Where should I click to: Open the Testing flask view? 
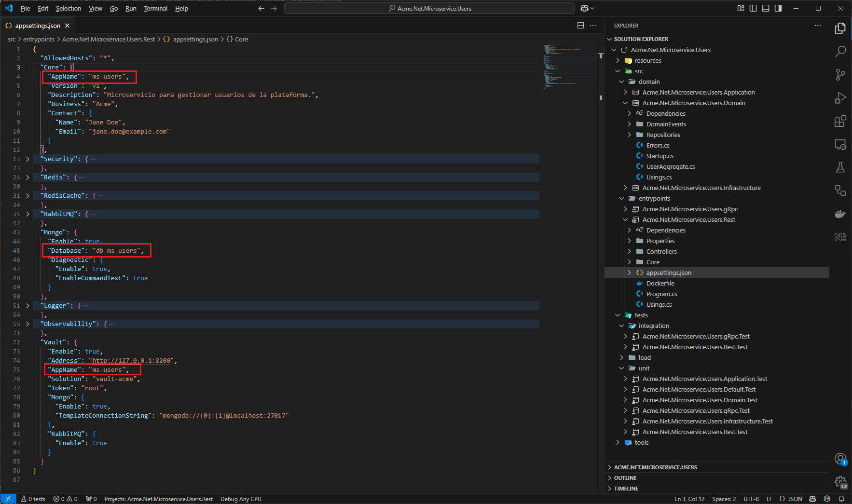pos(840,167)
